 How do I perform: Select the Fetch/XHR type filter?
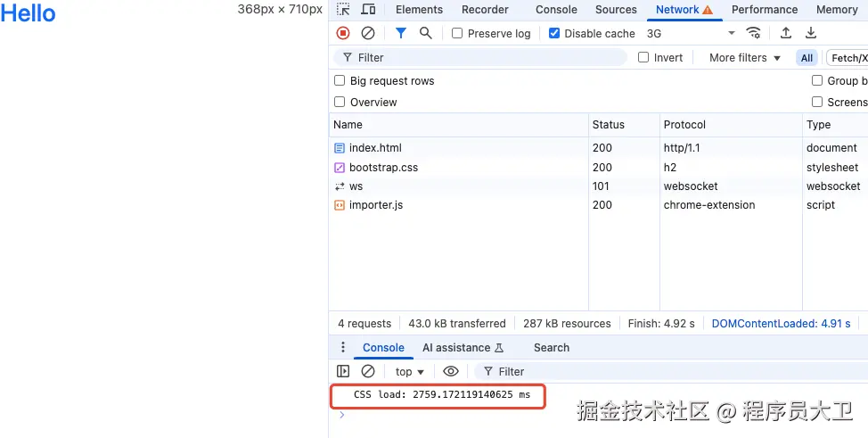pyautogui.click(x=849, y=58)
